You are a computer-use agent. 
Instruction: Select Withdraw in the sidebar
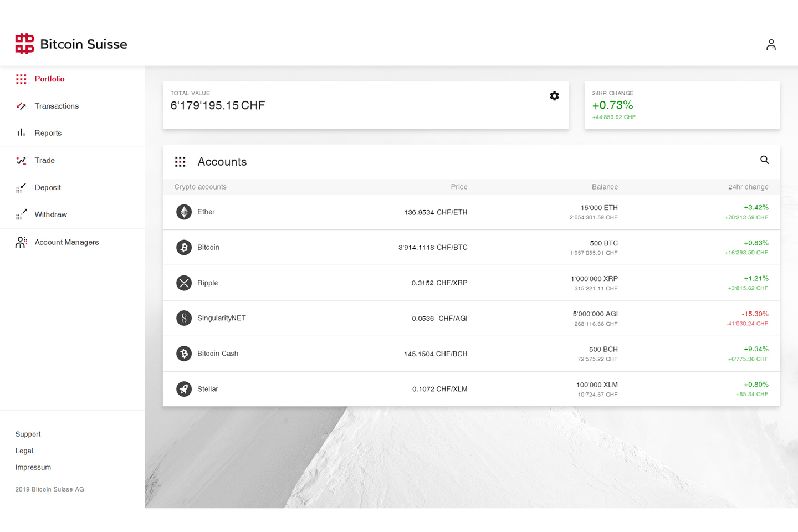50,214
